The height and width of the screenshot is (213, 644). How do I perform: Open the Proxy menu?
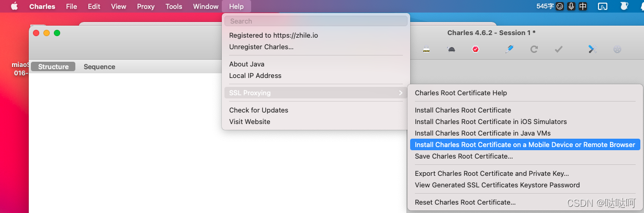pyautogui.click(x=146, y=6)
